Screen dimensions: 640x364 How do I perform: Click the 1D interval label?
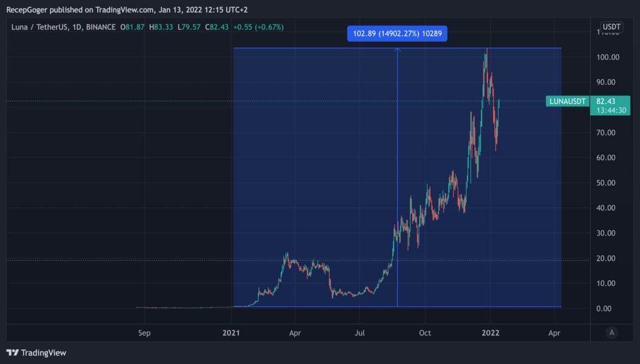coord(77,27)
